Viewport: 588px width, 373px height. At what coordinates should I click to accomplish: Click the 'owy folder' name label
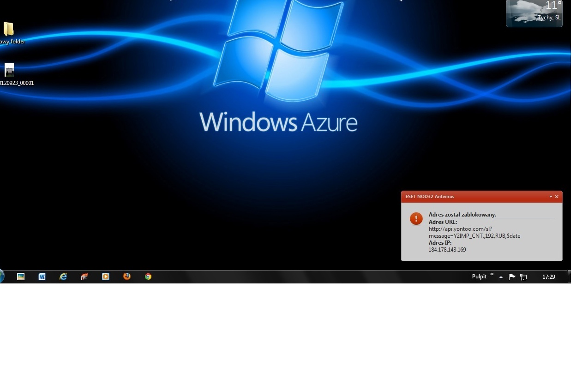(x=12, y=42)
